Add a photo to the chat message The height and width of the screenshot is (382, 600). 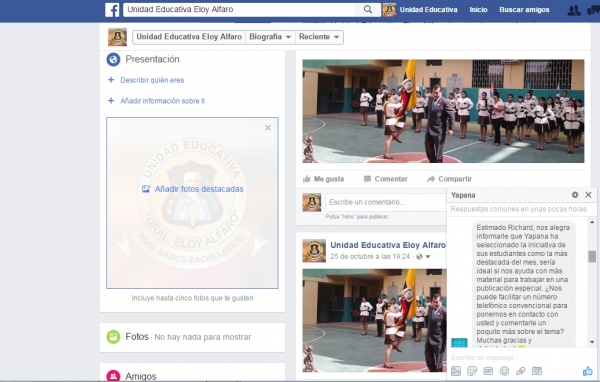tap(456, 371)
